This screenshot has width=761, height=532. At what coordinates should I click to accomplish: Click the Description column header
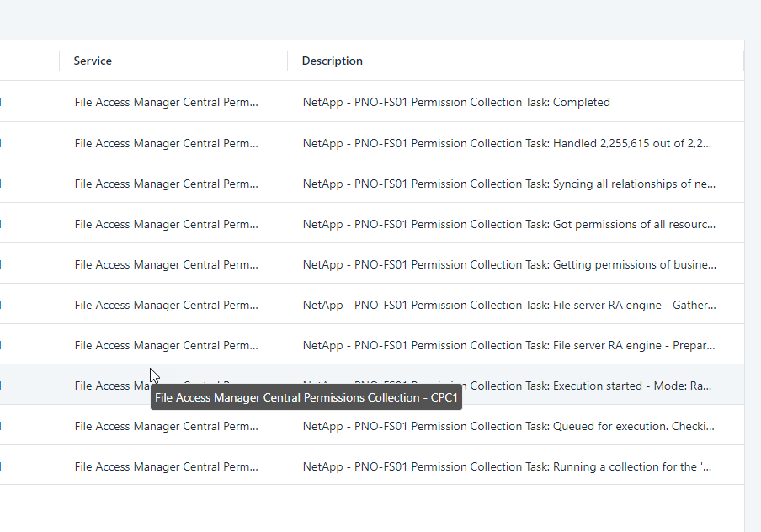point(333,61)
